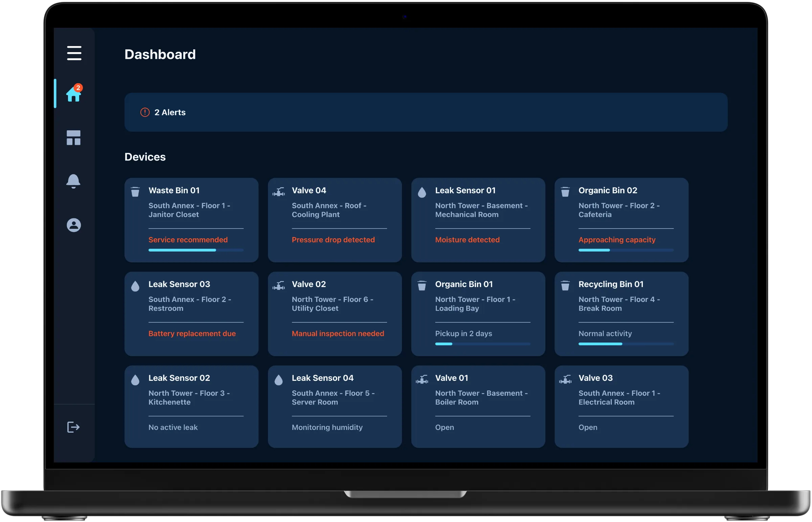Screen dimensions: 812x522
Task: Click the 'Battery replacement due' status
Action: tap(192, 333)
